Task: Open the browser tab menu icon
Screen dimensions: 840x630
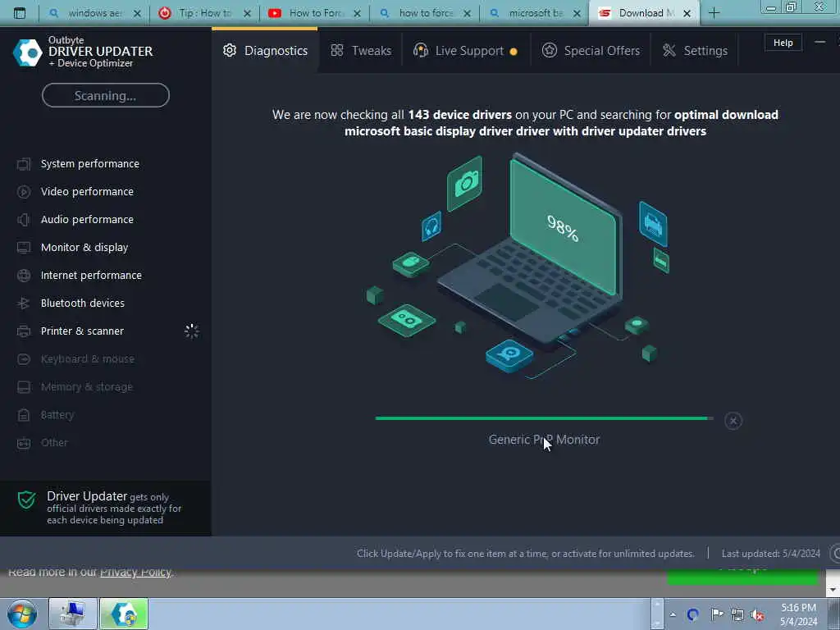Action: (x=20, y=13)
